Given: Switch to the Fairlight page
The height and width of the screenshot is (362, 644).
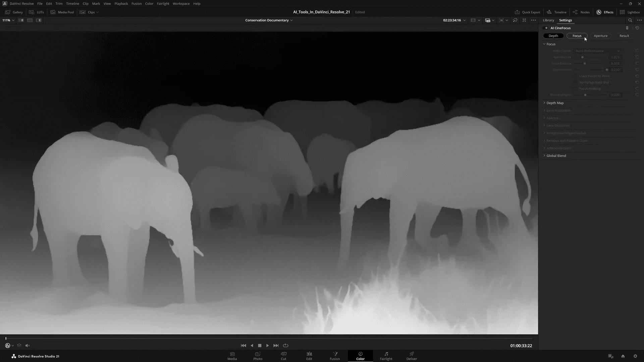Looking at the screenshot, I should [386, 356].
